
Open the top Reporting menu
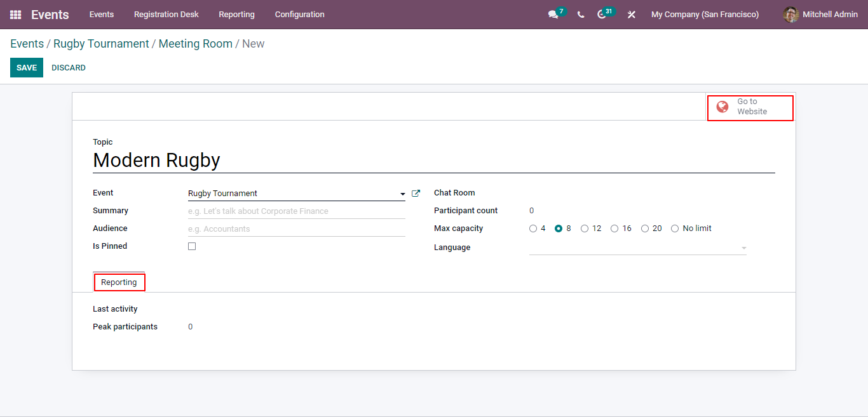click(x=236, y=15)
